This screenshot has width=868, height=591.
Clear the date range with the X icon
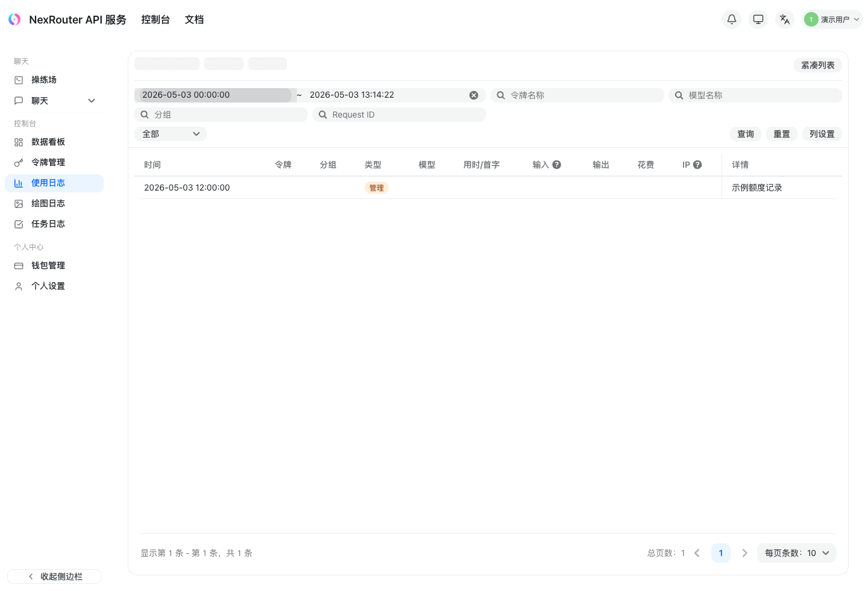coord(474,95)
